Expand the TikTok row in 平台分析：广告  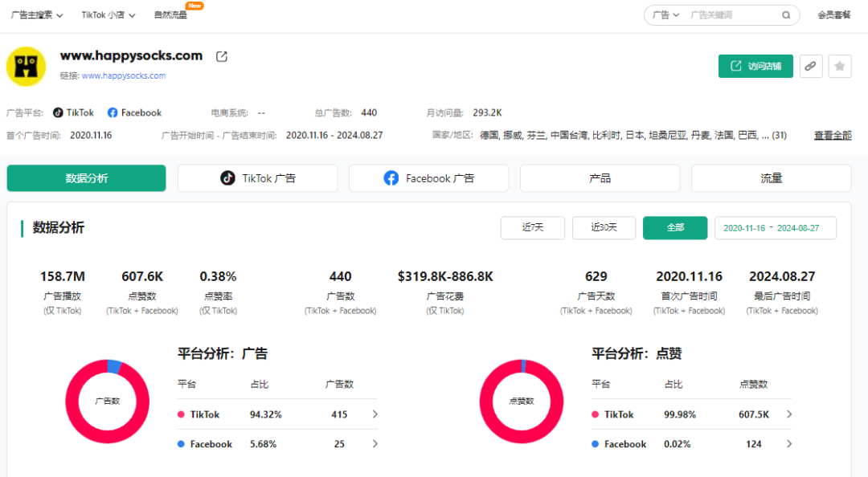click(375, 414)
